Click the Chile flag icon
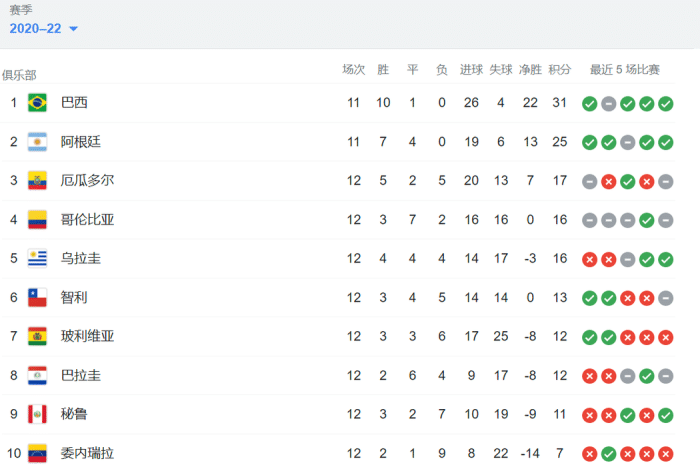Image resolution: width=700 pixels, height=473 pixels. tap(38, 297)
